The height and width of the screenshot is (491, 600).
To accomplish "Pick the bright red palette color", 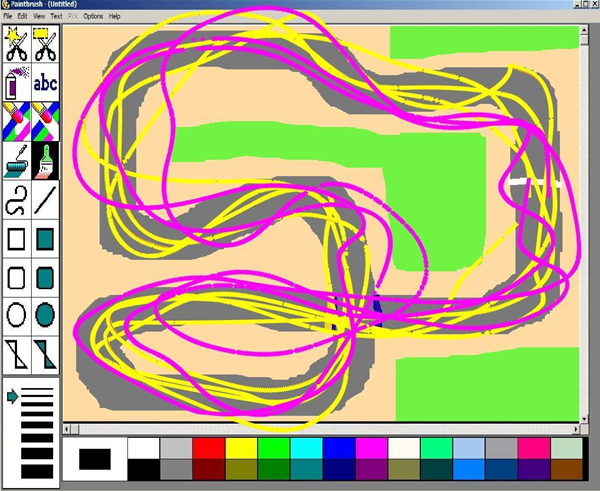I will click(x=206, y=449).
